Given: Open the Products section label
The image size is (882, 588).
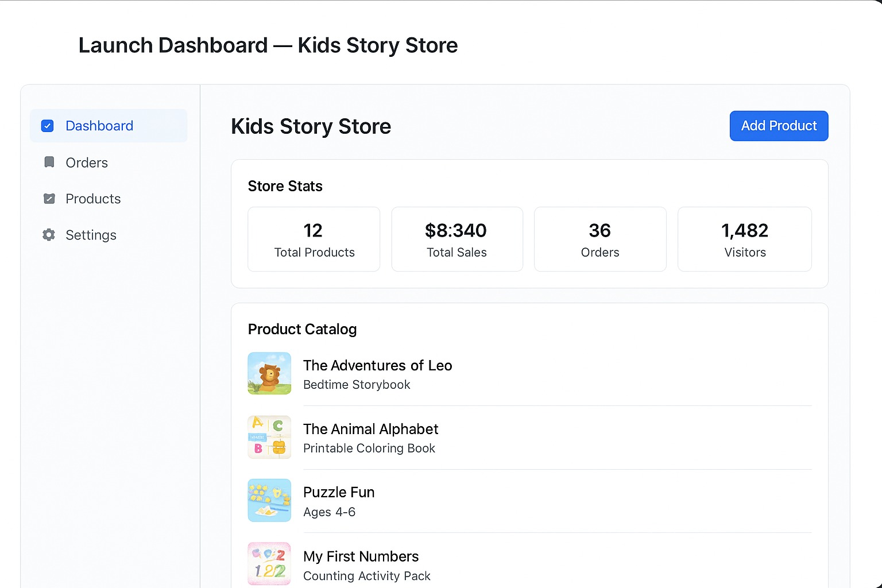Looking at the screenshot, I should tap(93, 199).
